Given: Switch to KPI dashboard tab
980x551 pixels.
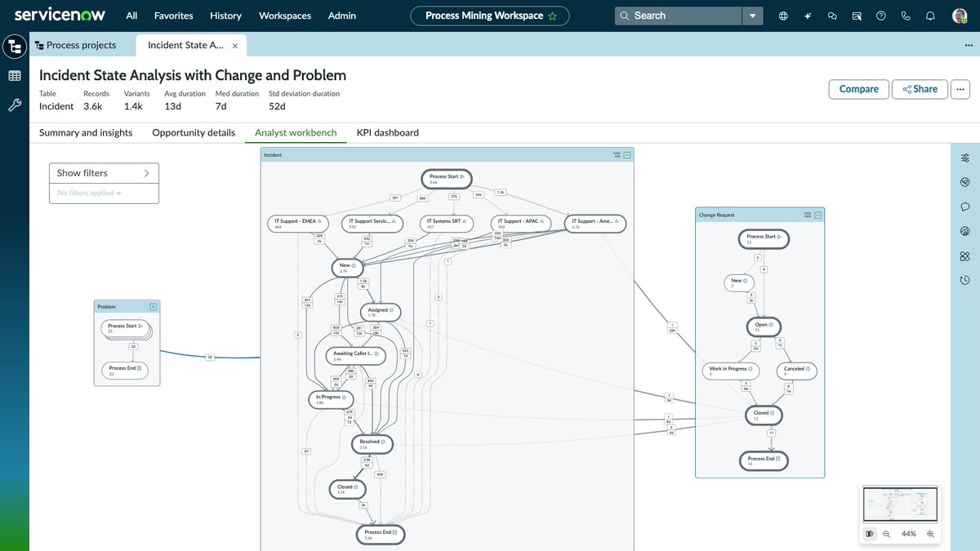Looking at the screenshot, I should (388, 132).
